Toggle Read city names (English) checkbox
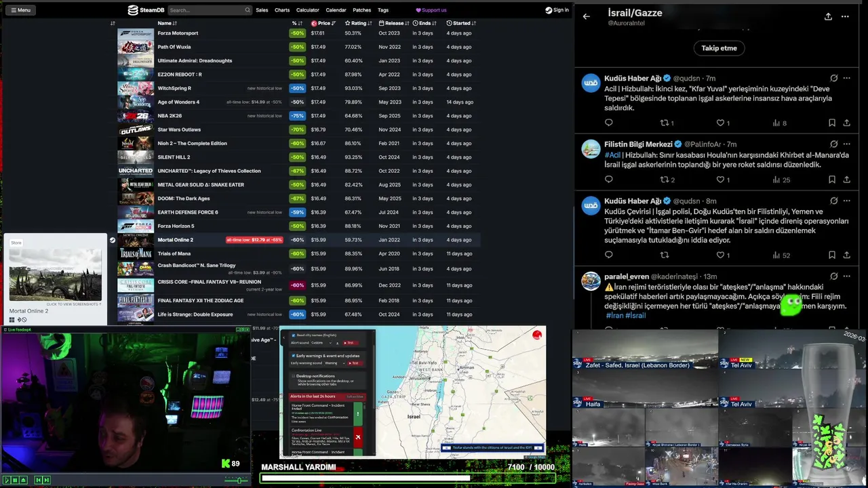The width and height of the screenshot is (868, 488). [x=293, y=335]
